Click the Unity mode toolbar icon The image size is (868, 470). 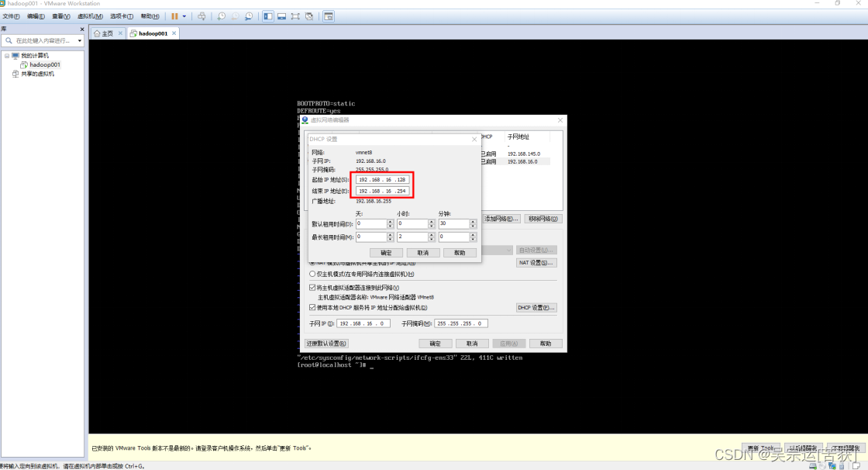click(x=309, y=16)
